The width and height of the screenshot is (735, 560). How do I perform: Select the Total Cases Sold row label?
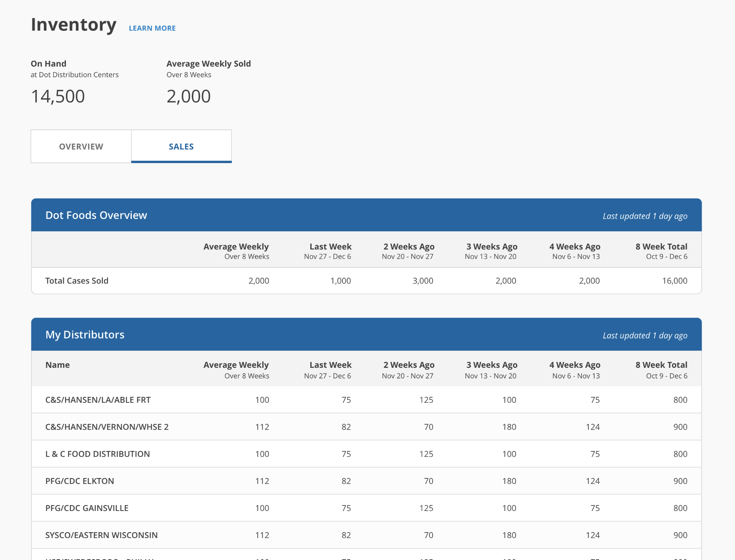(77, 281)
